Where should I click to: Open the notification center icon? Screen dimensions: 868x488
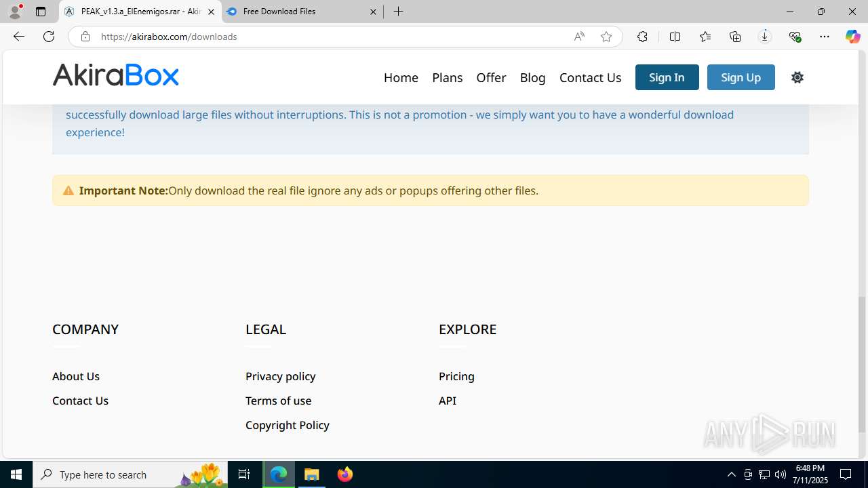pos(846,474)
